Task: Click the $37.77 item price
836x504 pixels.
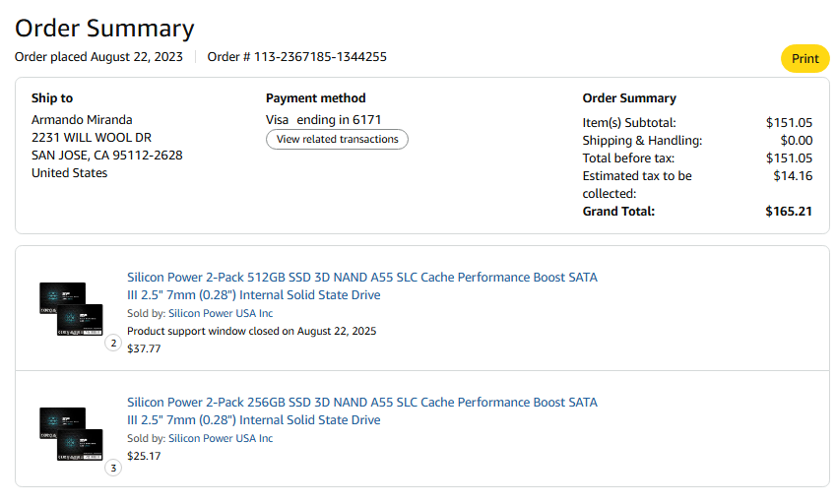Action: point(144,348)
